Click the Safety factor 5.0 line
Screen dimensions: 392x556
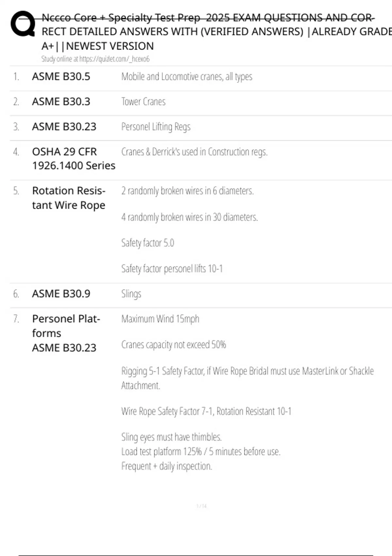tap(148, 243)
